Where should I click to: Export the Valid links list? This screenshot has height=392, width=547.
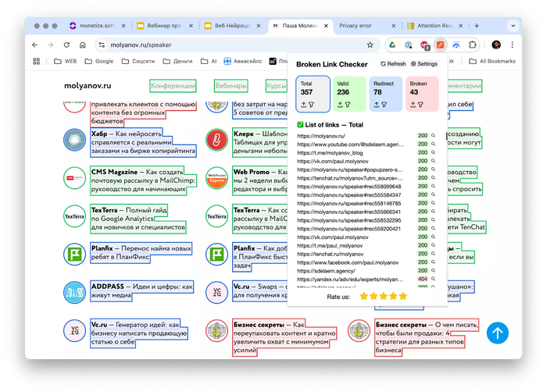point(340,105)
